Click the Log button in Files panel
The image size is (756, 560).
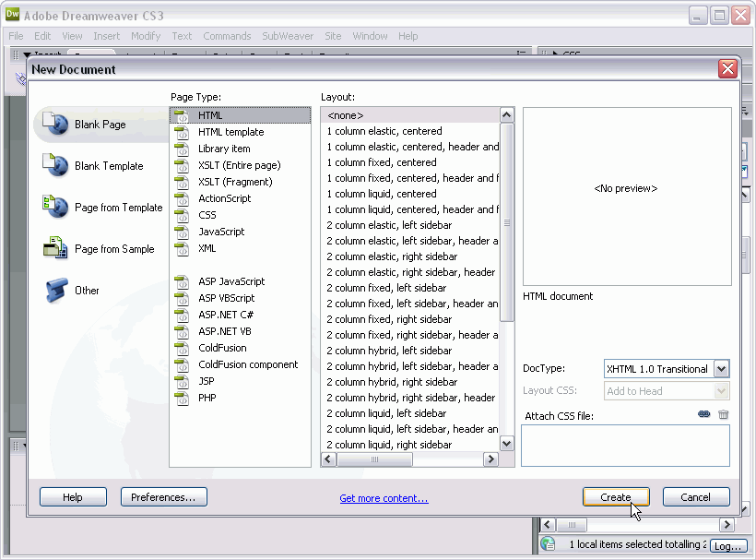[728, 546]
